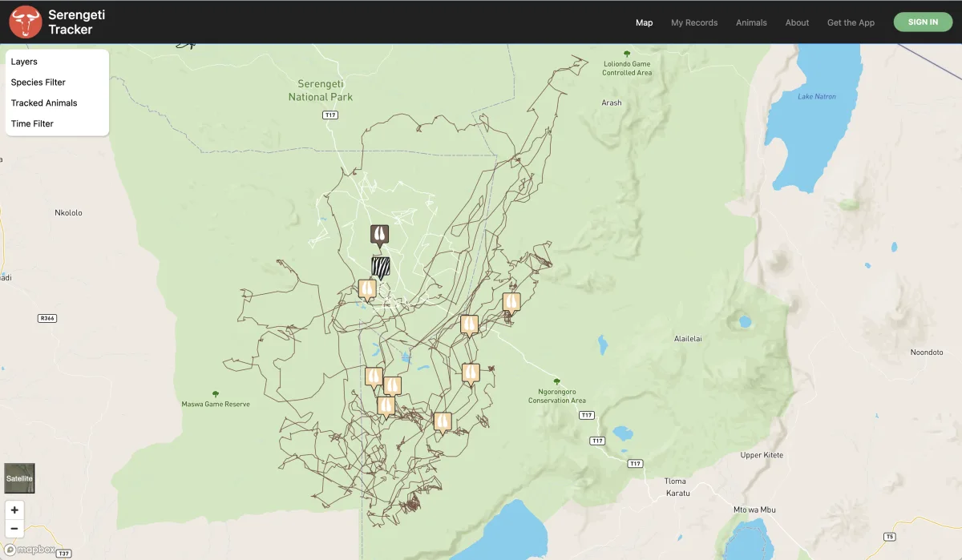Click the Karatu town label
962x560 pixels.
677,493
